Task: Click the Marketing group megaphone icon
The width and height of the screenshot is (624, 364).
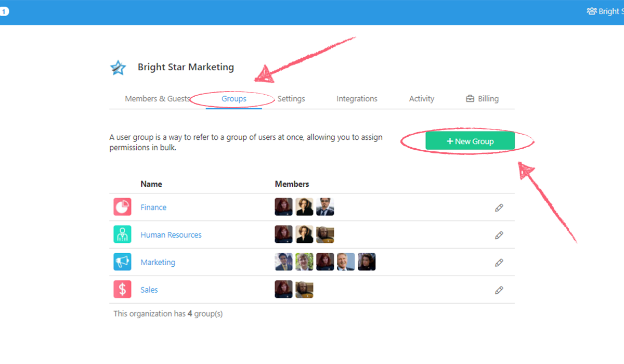Action: click(x=122, y=262)
